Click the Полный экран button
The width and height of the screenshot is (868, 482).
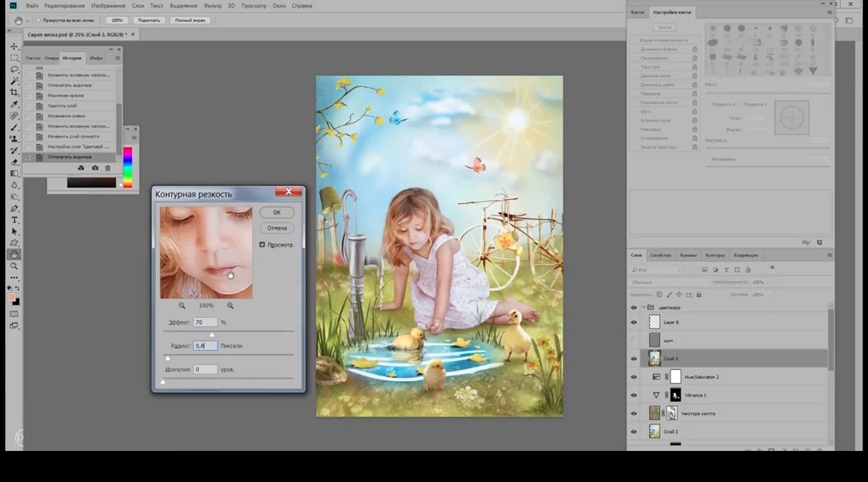click(x=189, y=20)
